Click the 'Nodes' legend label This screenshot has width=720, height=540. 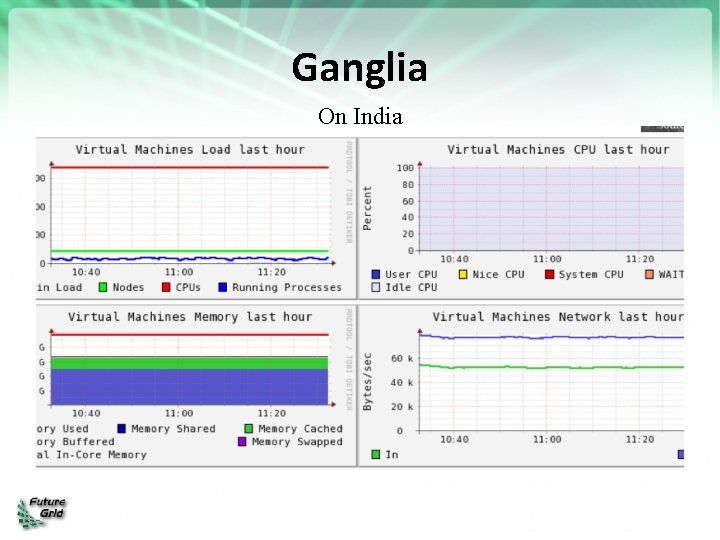click(x=128, y=287)
